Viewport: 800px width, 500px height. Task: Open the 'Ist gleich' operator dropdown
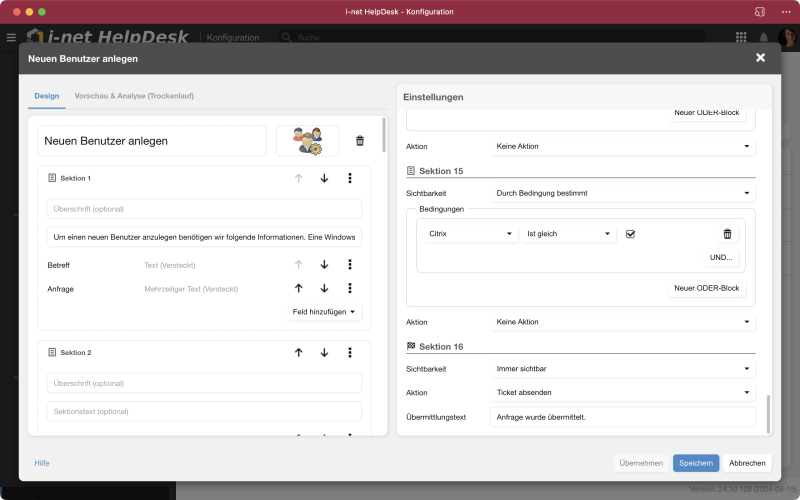coord(567,234)
